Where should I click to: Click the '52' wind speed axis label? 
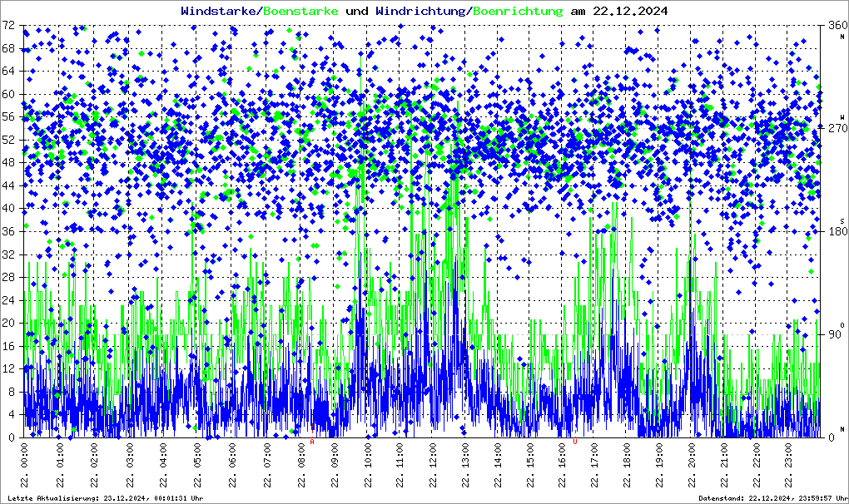[8, 140]
